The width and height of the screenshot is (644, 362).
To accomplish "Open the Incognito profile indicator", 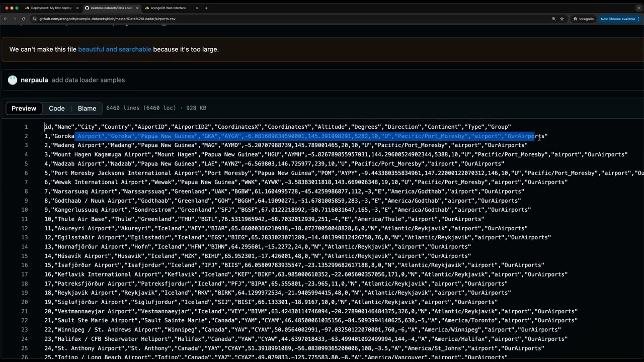I will click(584, 19).
